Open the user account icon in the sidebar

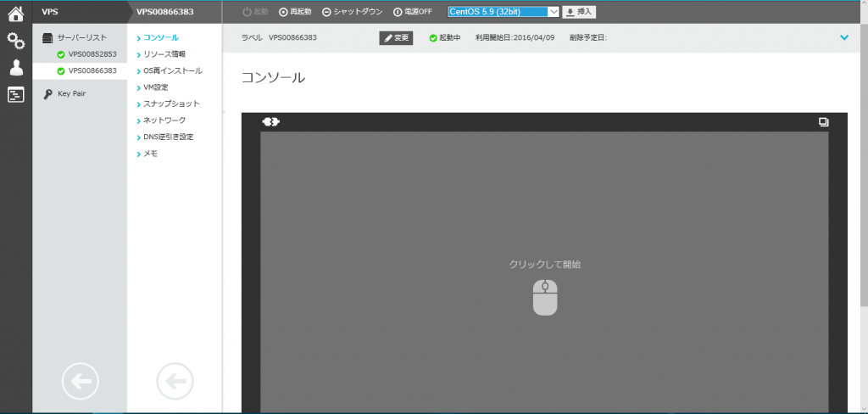pyautogui.click(x=15, y=68)
